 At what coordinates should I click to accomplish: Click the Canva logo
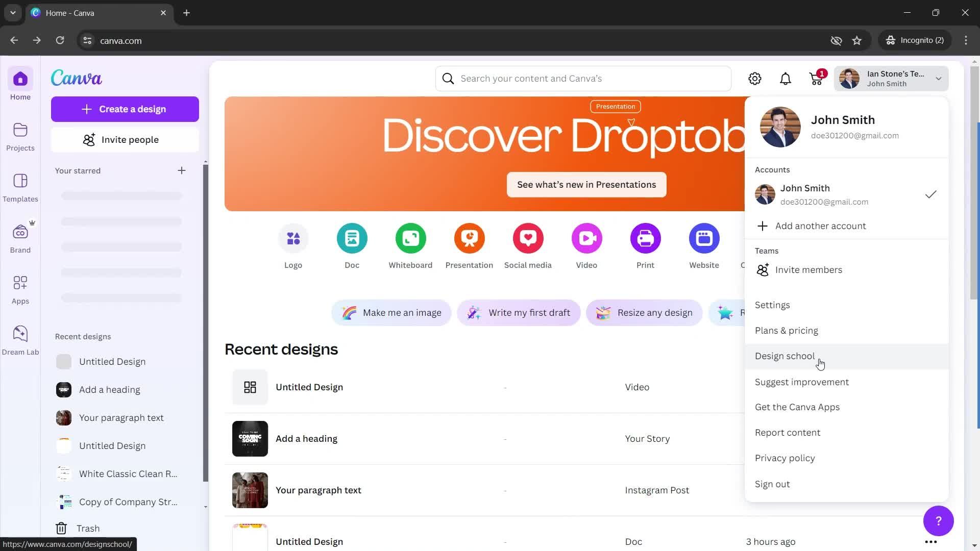click(x=77, y=78)
